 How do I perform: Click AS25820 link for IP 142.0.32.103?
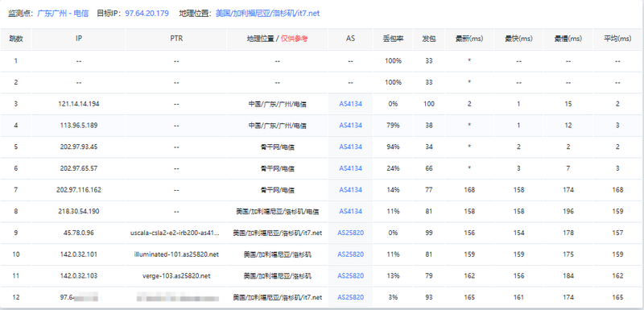tap(350, 276)
